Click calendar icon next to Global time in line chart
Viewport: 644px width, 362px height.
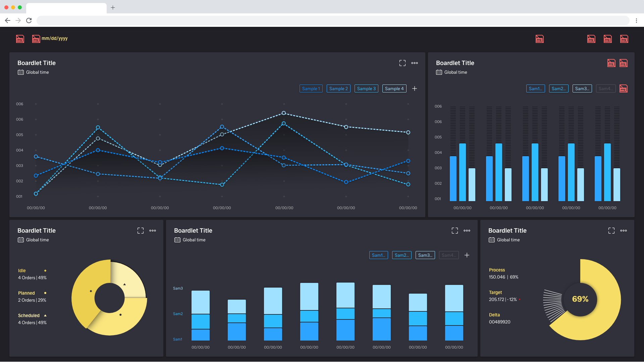(x=21, y=72)
